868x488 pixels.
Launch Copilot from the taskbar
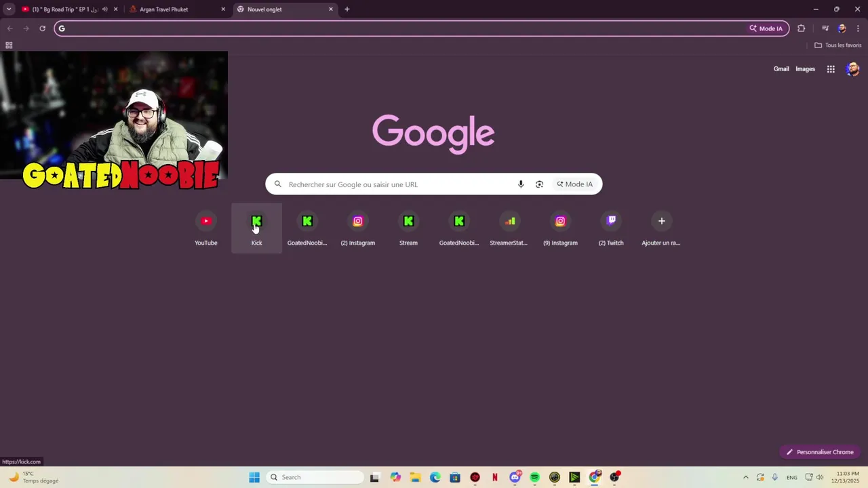click(395, 477)
